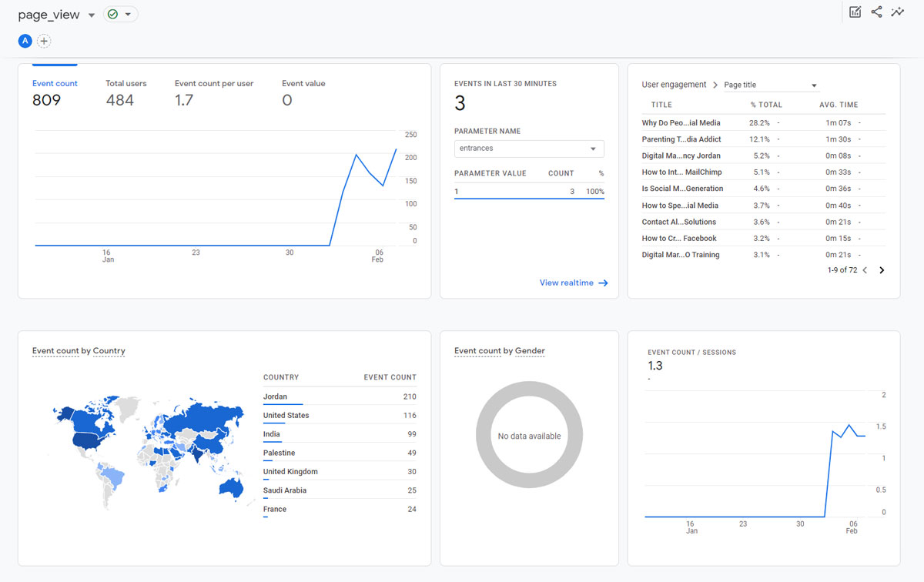Click Russia on the world map

[x=204, y=418]
